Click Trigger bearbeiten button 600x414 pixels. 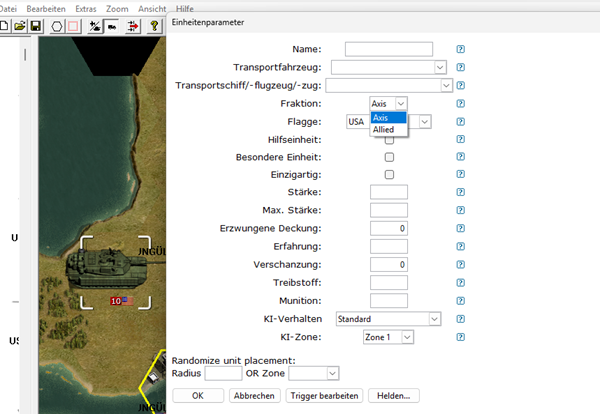324,396
